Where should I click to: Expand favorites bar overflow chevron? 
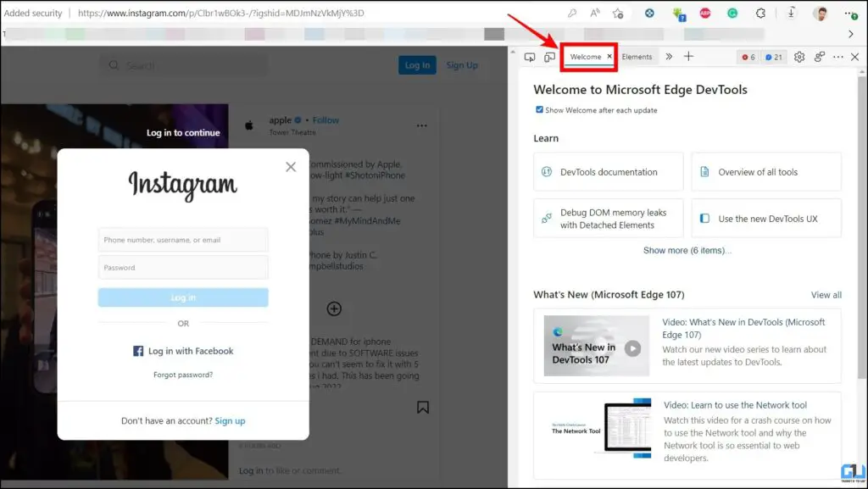(x=851, y=34)
